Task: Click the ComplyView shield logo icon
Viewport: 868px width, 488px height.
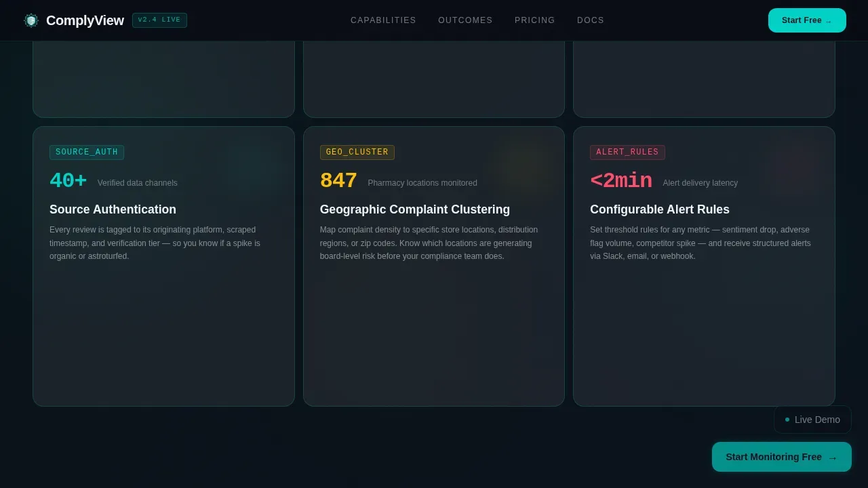Action: point(31,20)
